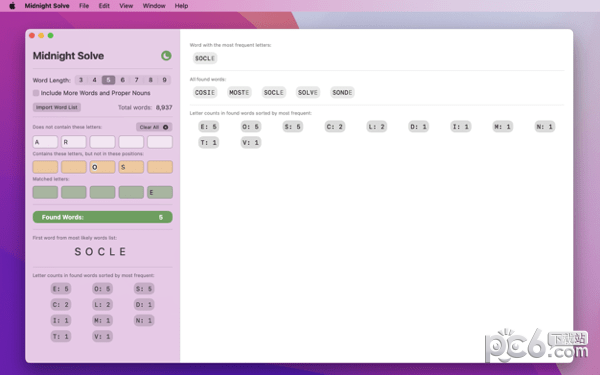Click the fourth excluded letter field
Image resolution: width=600 pixels, height=375 pixels.
(131, 142)
